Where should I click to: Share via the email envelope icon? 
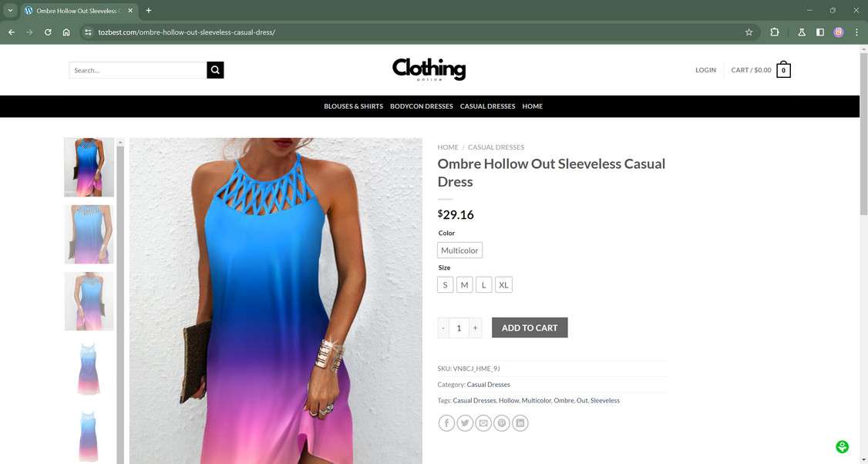[483, 423]
